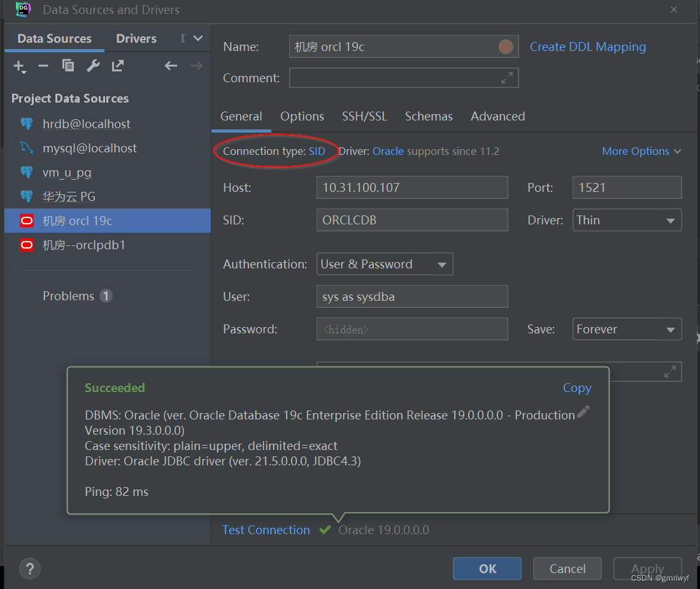Navigate forward with right arrow

pyautogui.click(x=196, y=66)
